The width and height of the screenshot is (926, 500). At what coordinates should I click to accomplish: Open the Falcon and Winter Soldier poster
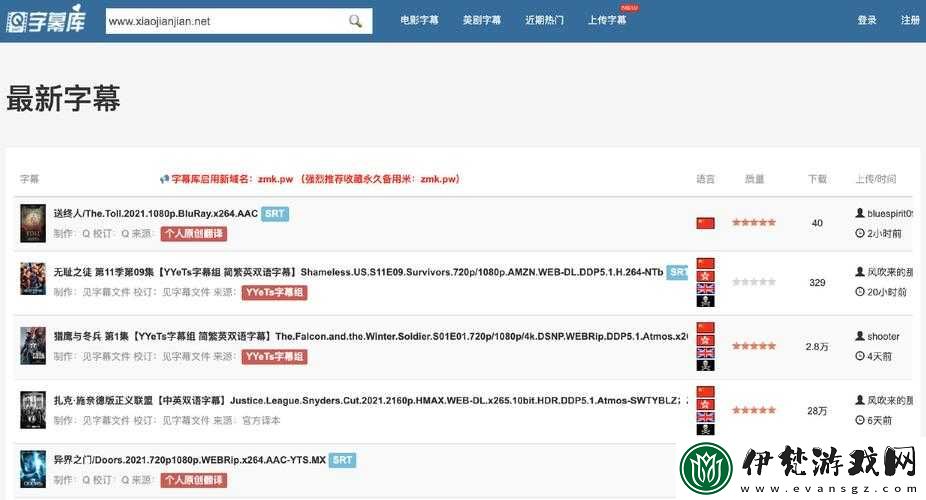(32, 345)
